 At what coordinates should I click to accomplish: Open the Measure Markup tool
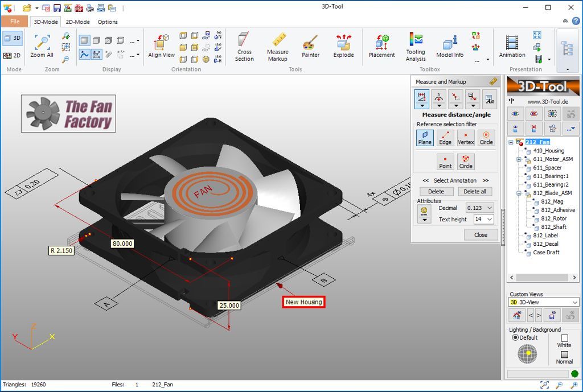tap(277, 47)
